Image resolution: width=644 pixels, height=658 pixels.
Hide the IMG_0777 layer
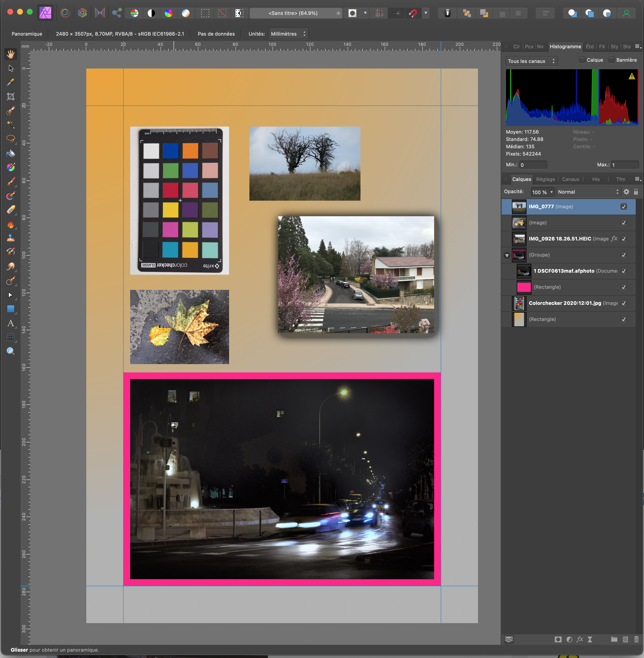click(x=624, y=207)
